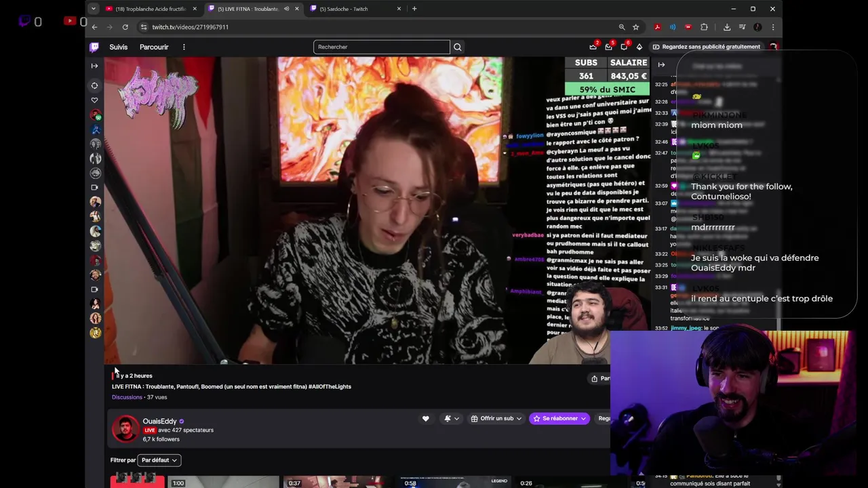Open a new browser tab
Viewport: 868px width, 488px height.
click(415, 9)
